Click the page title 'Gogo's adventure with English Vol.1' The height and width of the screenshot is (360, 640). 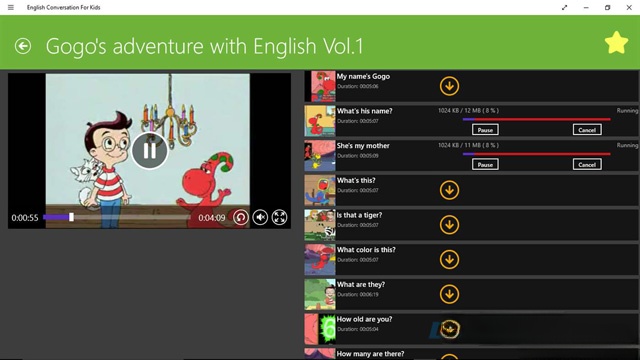tap(204, 46)
